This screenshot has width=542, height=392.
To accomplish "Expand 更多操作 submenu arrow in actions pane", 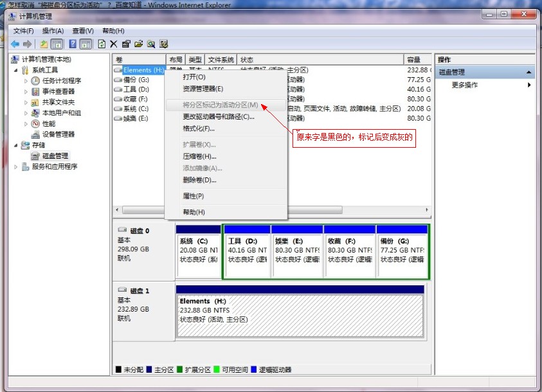I will 529,85.
